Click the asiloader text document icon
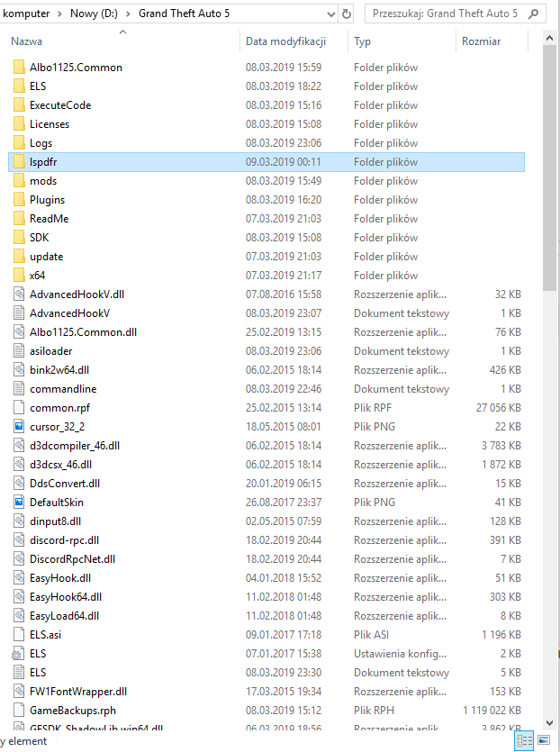Screen dimensions: 560x752 (x=19, y=351)
